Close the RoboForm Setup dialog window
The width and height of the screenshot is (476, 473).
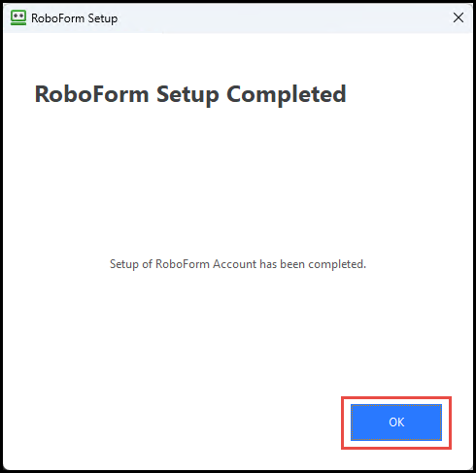tap(459, 17)
